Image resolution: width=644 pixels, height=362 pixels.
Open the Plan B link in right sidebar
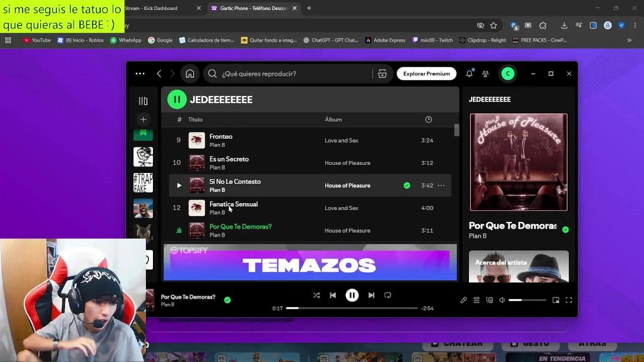click(477, 236)
